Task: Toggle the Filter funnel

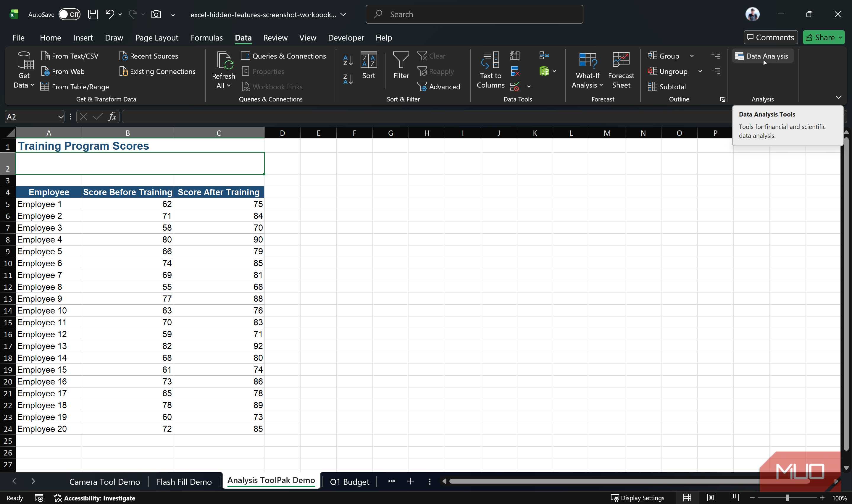Action: click(401, 66)
